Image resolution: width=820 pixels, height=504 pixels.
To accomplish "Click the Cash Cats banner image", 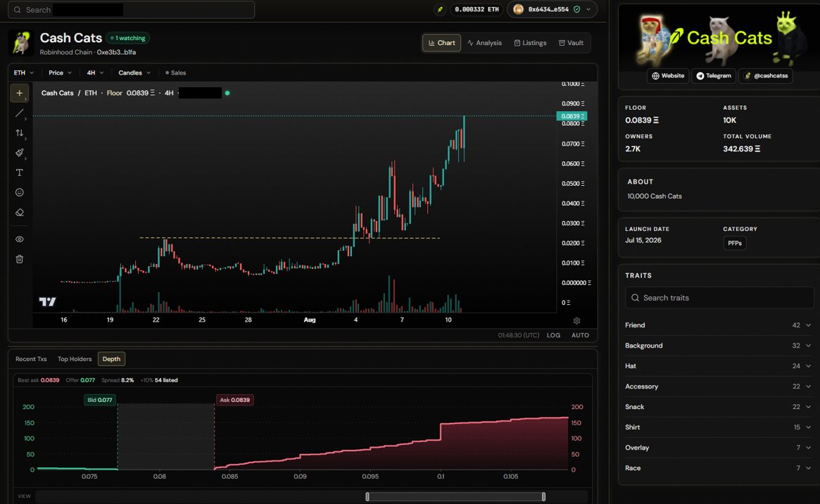I will (x=719, y=37).
